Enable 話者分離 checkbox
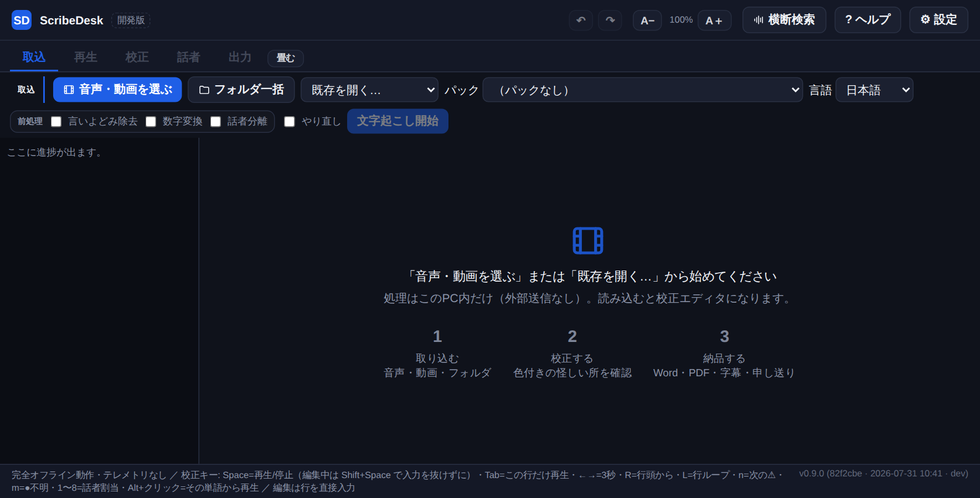Screen dimensions: 980x498 pos(216,122)
